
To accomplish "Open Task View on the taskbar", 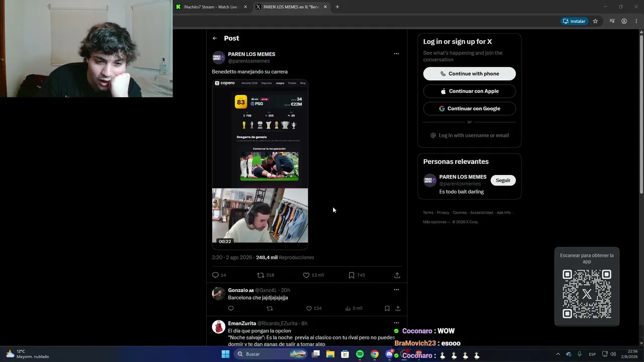I will 315,354.
